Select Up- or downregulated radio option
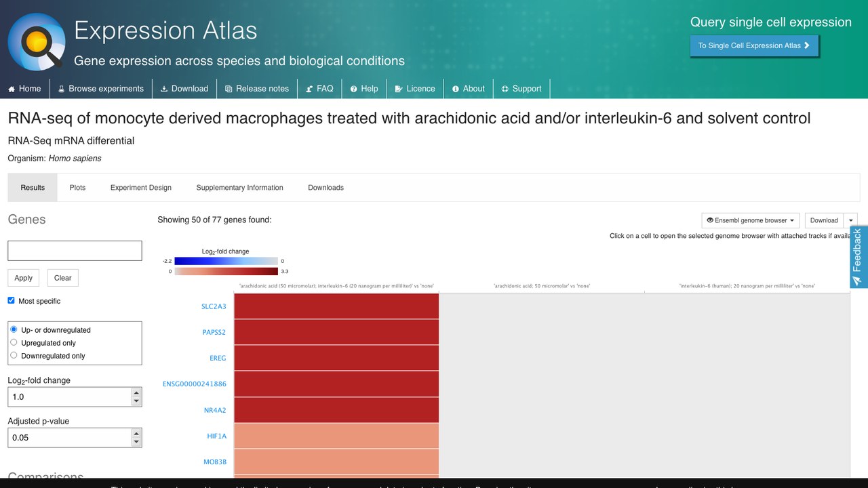Image resolution: width=868 pixels, height=488 pixels. point(14,329)
